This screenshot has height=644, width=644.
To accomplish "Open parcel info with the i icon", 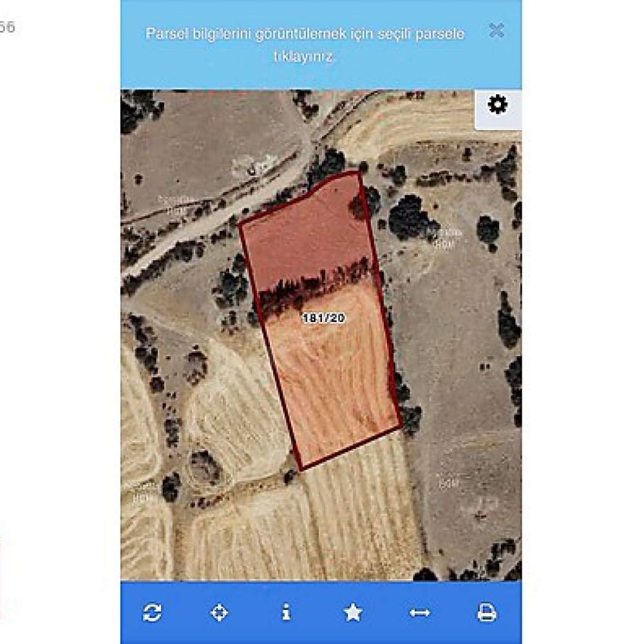I will click(287, 612).
